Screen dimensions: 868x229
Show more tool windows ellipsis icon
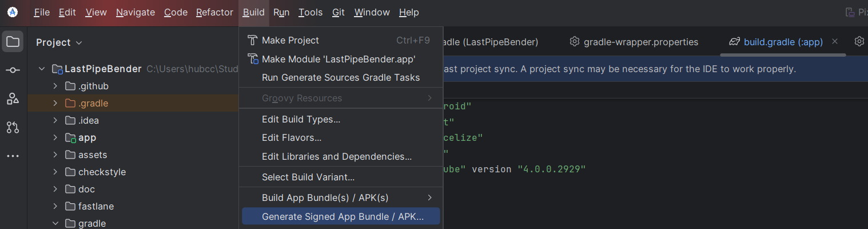pyautogui.click(x=13, y=156)
